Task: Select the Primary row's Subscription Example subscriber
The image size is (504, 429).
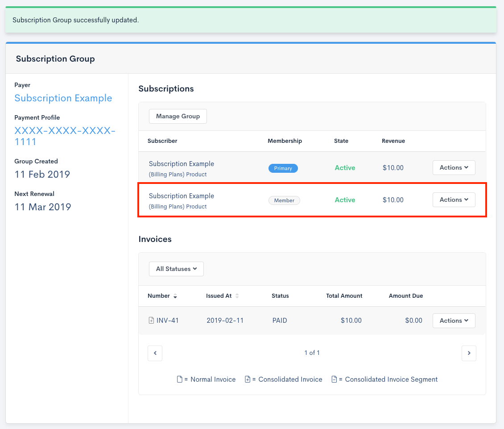Action: [182, 164]
